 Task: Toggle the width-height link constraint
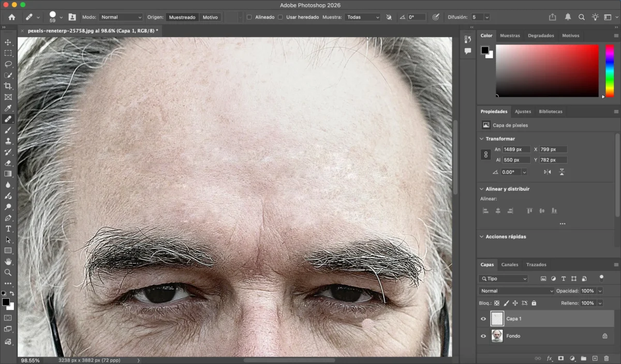(485, 155)
